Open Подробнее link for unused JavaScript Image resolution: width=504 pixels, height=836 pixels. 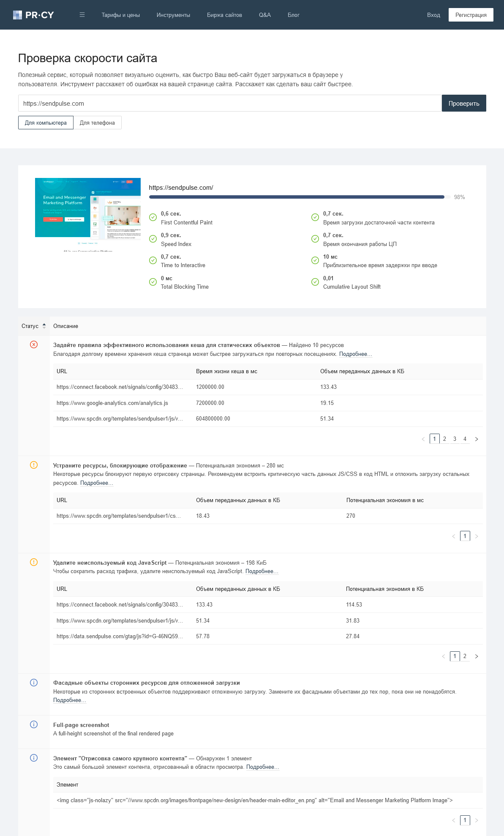tap(262, 571)
